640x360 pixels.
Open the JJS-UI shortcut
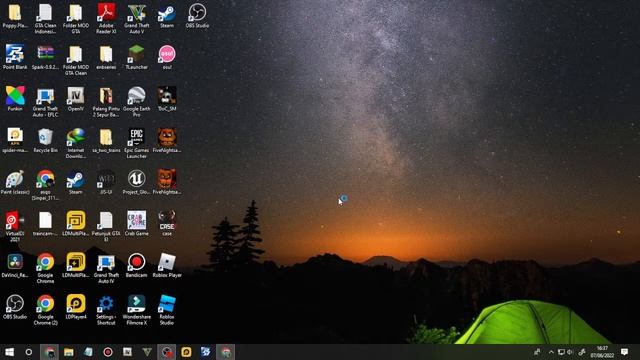click(x=106, y=182)
